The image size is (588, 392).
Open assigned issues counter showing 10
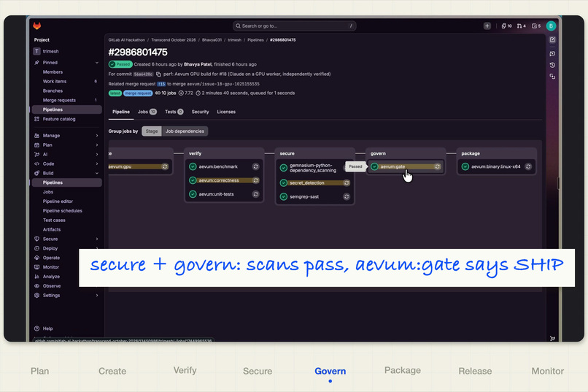(x=506, y=26)
